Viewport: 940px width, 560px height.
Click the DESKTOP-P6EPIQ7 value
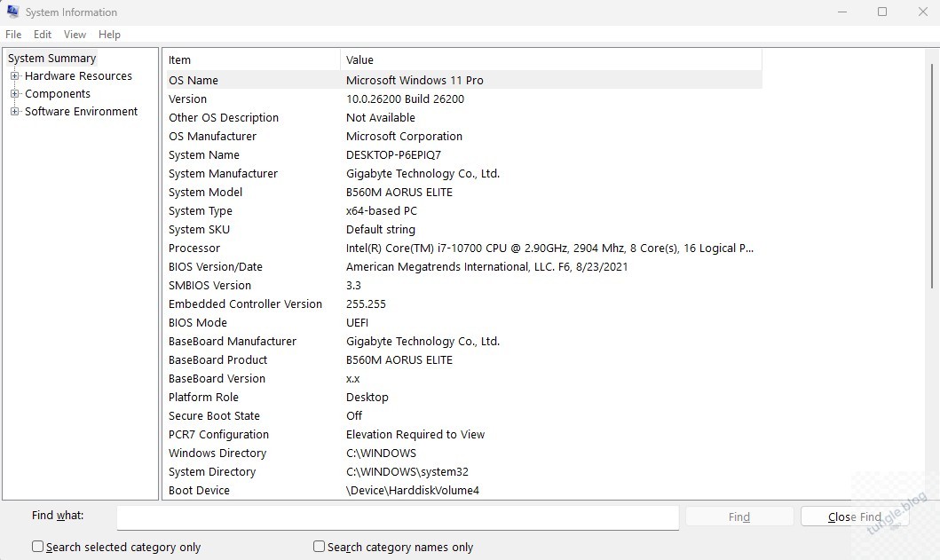click(393, 154)
